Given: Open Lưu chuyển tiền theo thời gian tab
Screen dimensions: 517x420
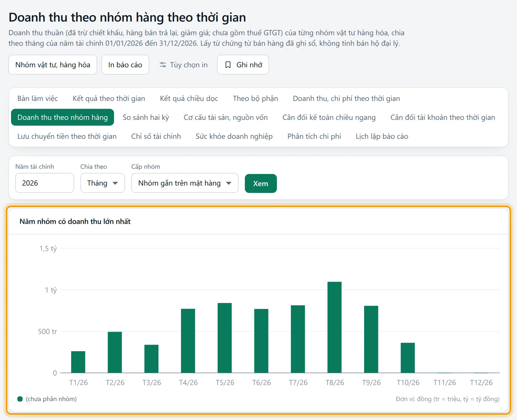Looking at the screenshot, I should coord(67,136).
